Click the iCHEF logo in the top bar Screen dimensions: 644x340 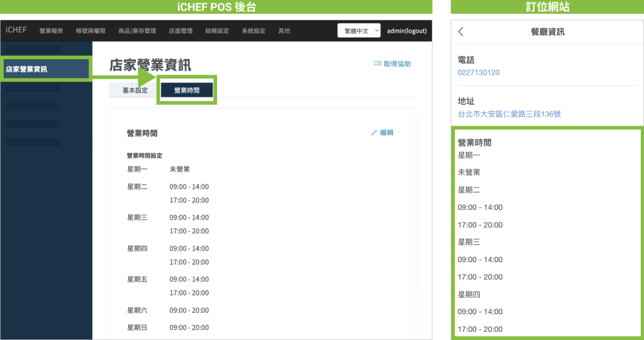(x=16, y=30)
